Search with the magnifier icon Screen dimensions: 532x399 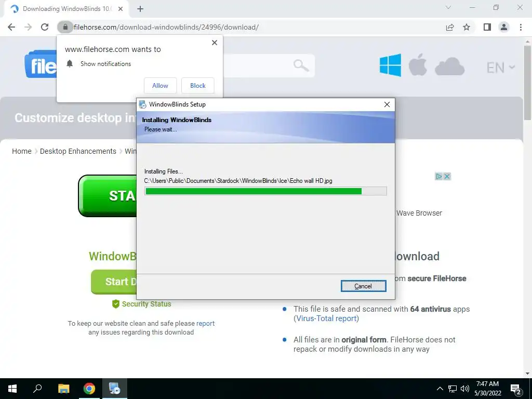301,65
